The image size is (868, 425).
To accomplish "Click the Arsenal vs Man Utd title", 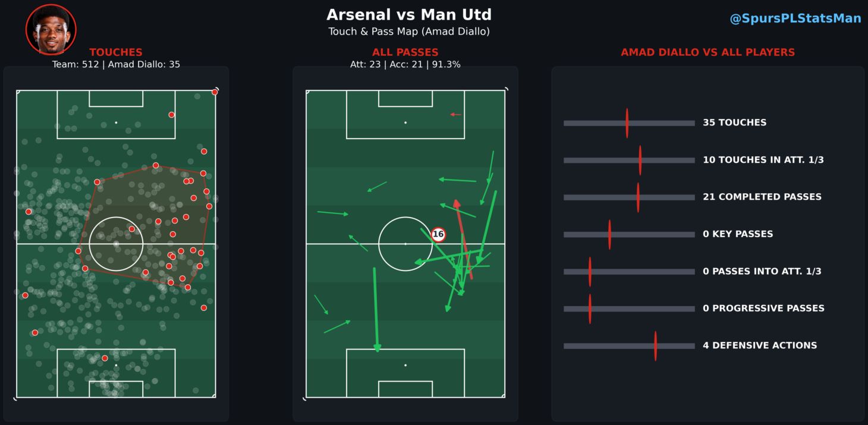I will [409, 15].
